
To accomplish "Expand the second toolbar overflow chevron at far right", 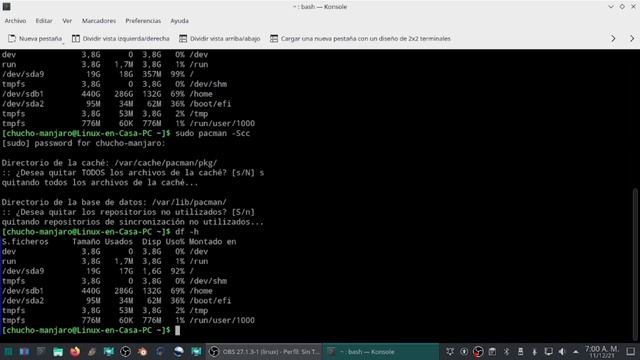I will coord(632,38).
